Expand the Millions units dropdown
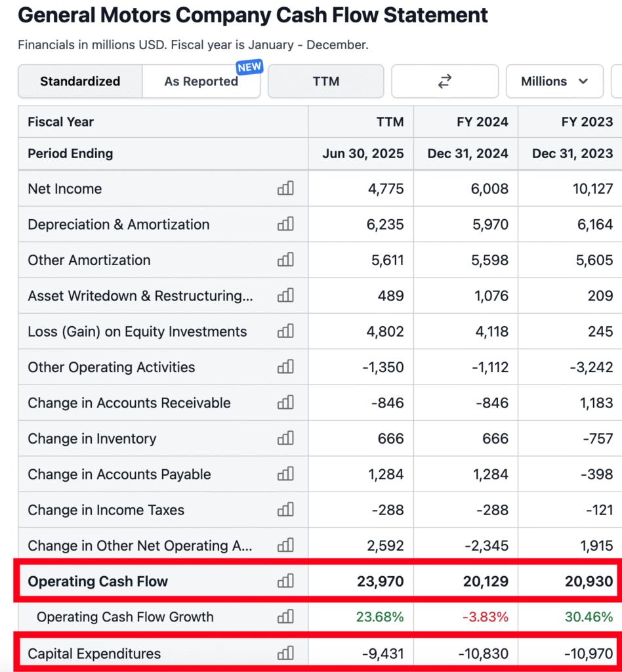 coord(554,81)
